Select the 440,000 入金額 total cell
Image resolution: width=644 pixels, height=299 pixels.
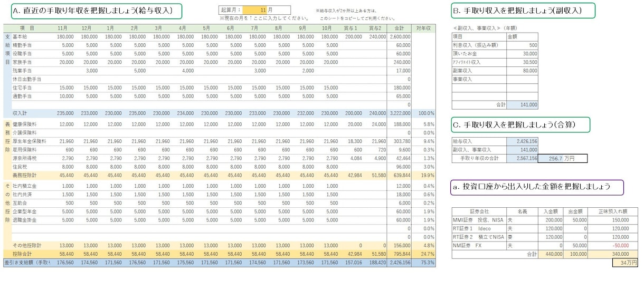pos(551,254)
